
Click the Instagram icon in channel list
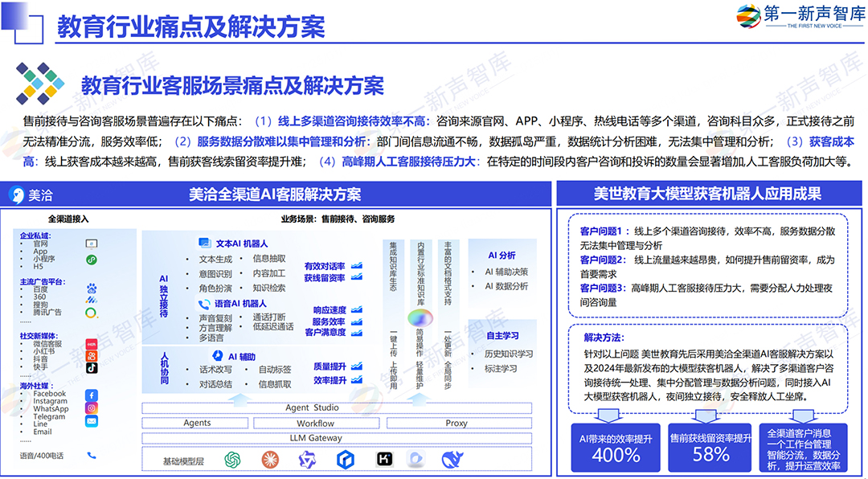92,408
